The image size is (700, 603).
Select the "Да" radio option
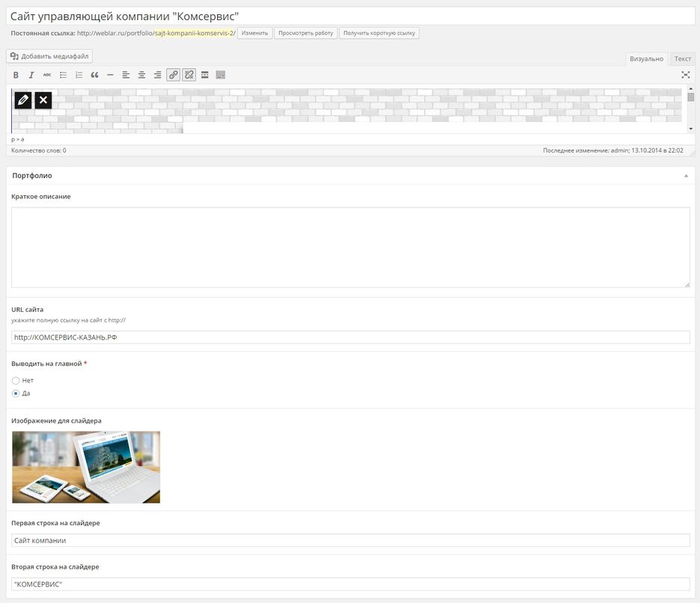point(16,394)
